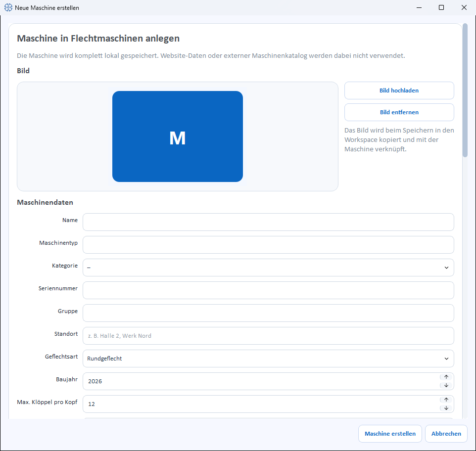The height and width of the screenshot is (451, 476).
Task: Decrease the Baujahr value with down arrow
Action: coord(446,386)
